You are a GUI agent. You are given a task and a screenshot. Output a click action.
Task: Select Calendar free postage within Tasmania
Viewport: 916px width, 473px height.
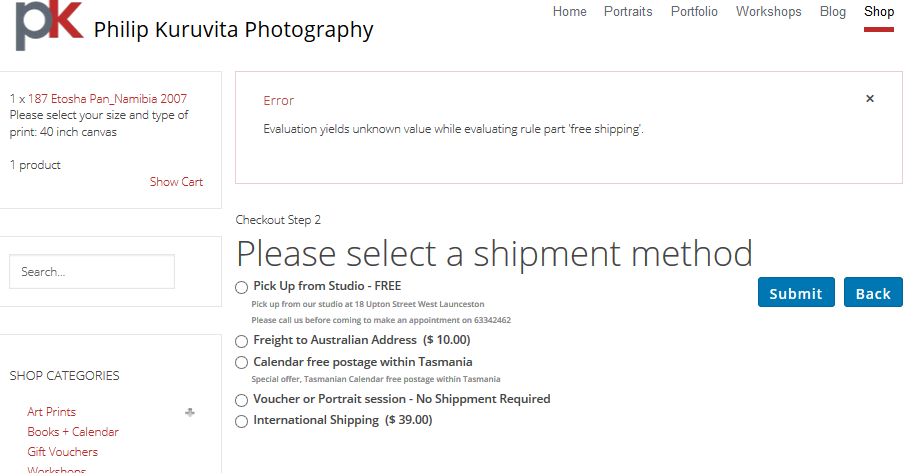(x=242, y=363)
